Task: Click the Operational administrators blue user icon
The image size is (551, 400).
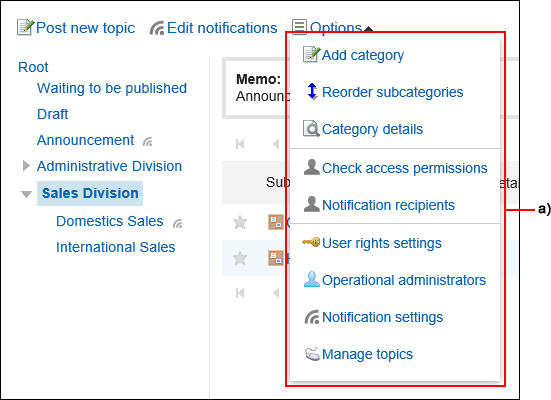Action: 312,279
